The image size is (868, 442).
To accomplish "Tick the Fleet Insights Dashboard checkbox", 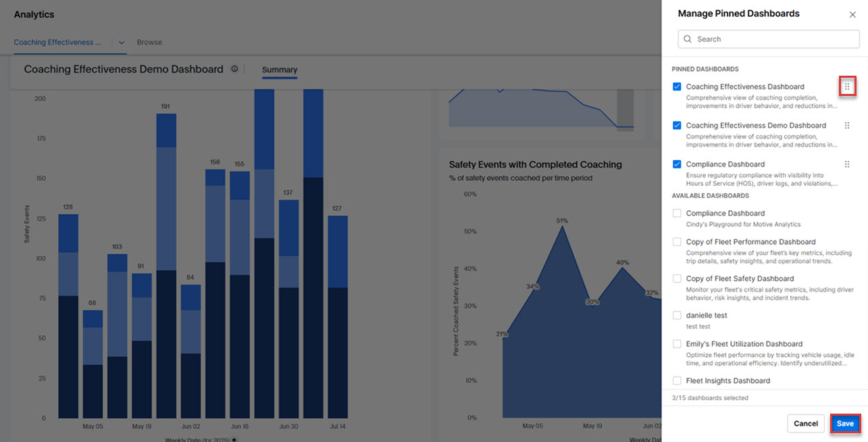I will (x=677, y=380).
